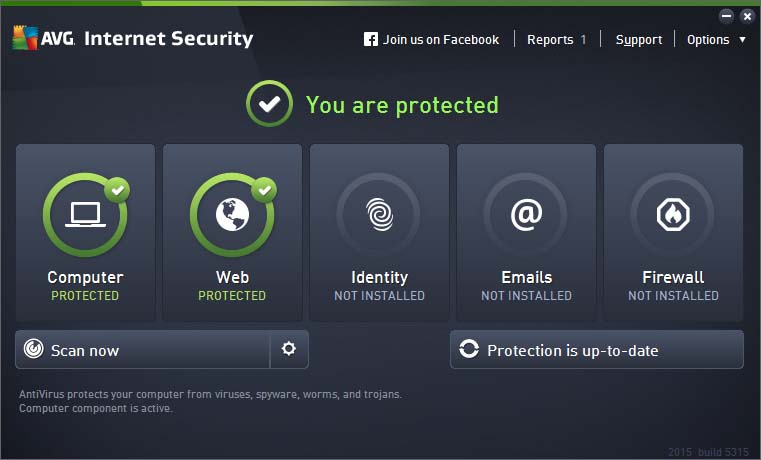Select the Identity fingerprint icon
The image size is (761, 460).
[380, 214]
